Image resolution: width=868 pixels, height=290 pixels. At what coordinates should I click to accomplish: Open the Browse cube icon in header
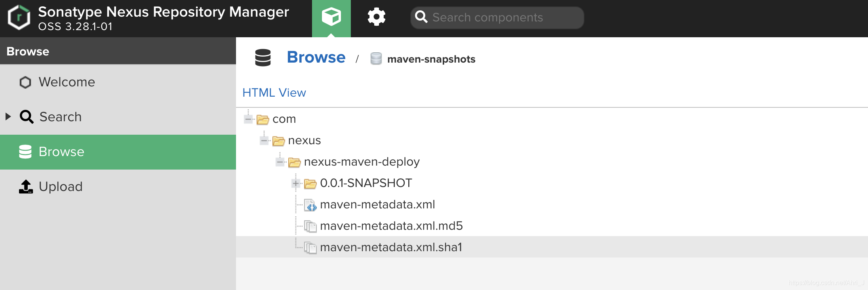(x=331, y=17)
